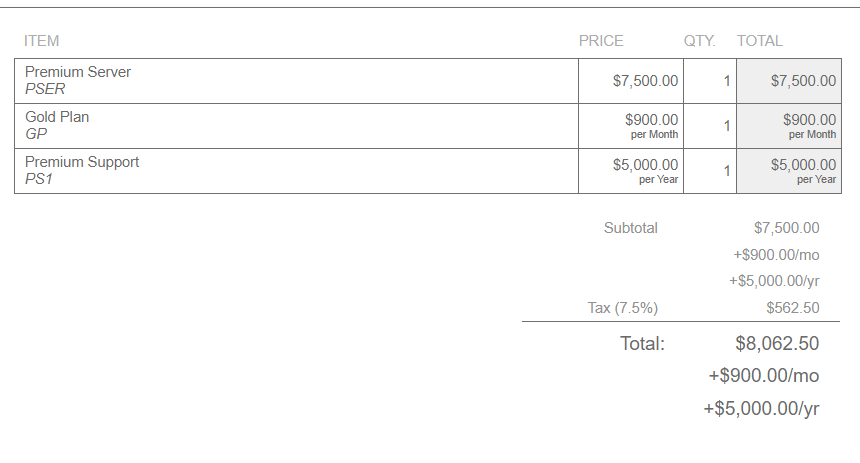Viewport: 860px width, 463px height.
Task: Click the Premium Server item name
Action: click(x=78, y=72)
